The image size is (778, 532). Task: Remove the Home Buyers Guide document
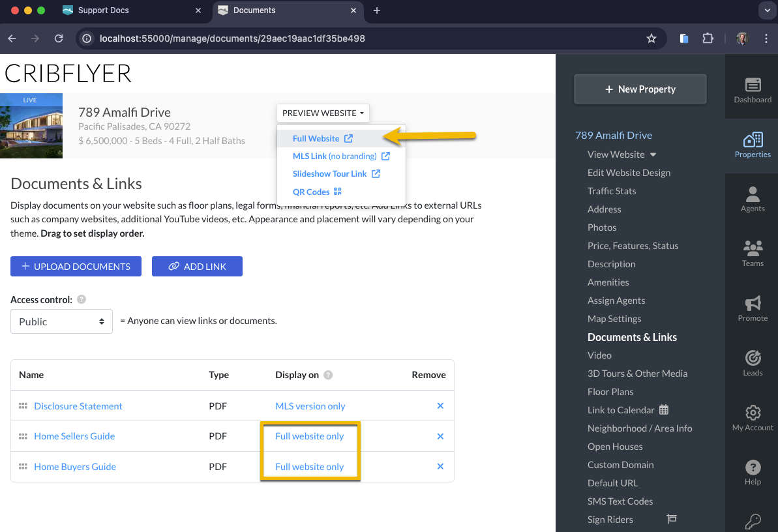click(x=440, y=467)
